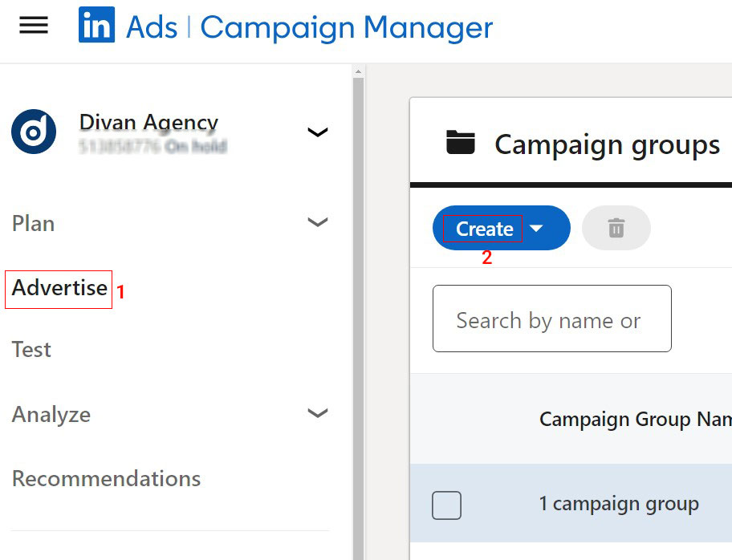Focus the Search by name field

tap(551, 319)
